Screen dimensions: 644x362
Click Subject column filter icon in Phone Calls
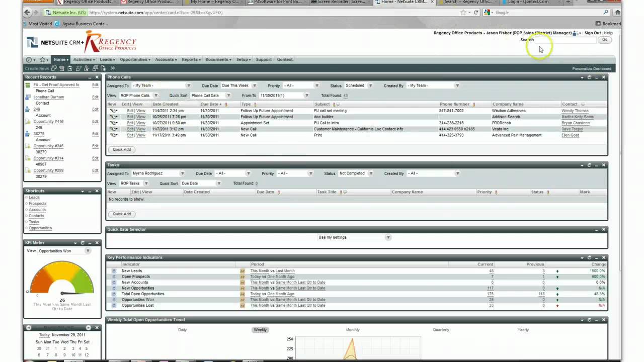point(334,105)
